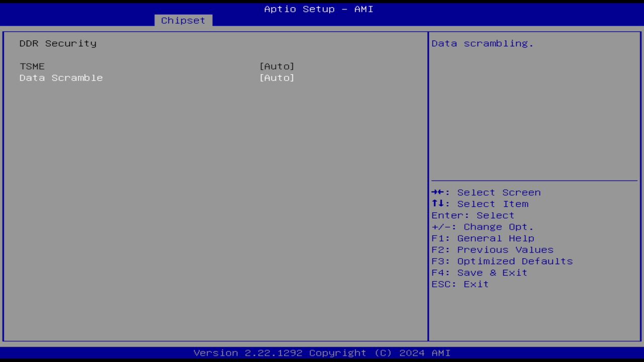Select the Data Scramble setting label

[61, 78]
